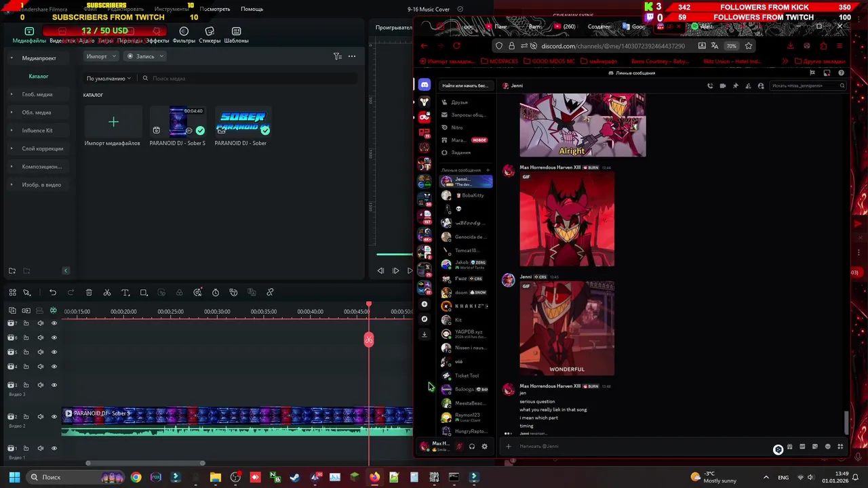868x488 pixels.
Task: Open the Nitro item in Discord sidebar
Action: coord(467,127)
